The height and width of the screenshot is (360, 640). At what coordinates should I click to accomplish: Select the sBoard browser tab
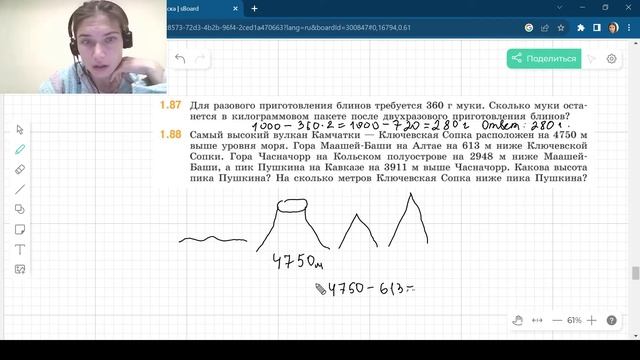[x=203, y=9]
